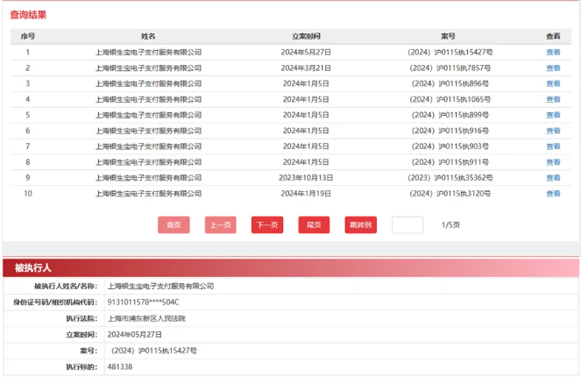This screenshot has width=588, height=377.
Task: Select execution amount 481338
Action: point(120,366)
